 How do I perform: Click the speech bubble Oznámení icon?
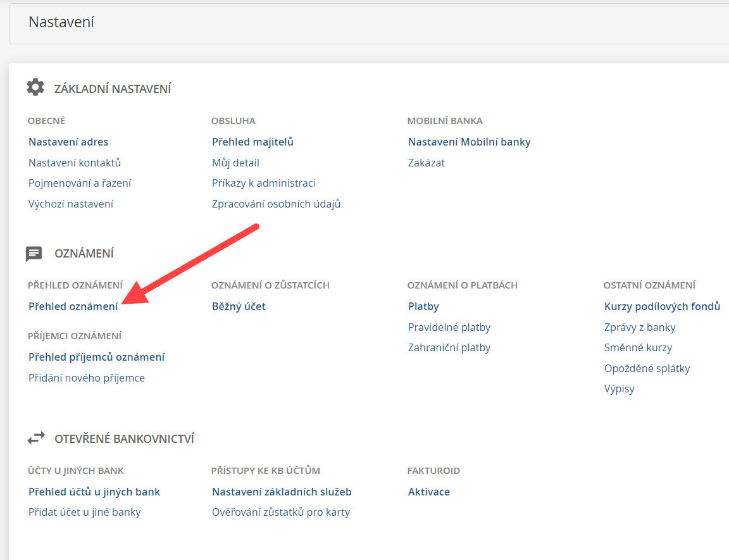tap(34, 254)
